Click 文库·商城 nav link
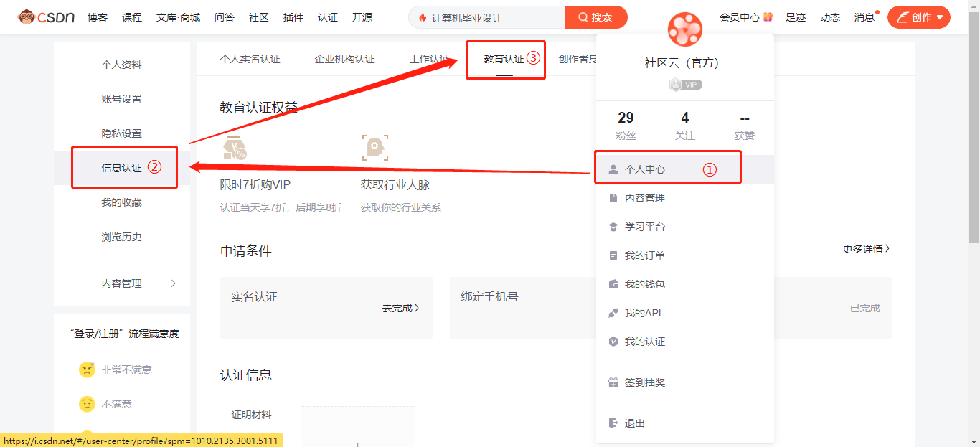 [x=179, y=17]
